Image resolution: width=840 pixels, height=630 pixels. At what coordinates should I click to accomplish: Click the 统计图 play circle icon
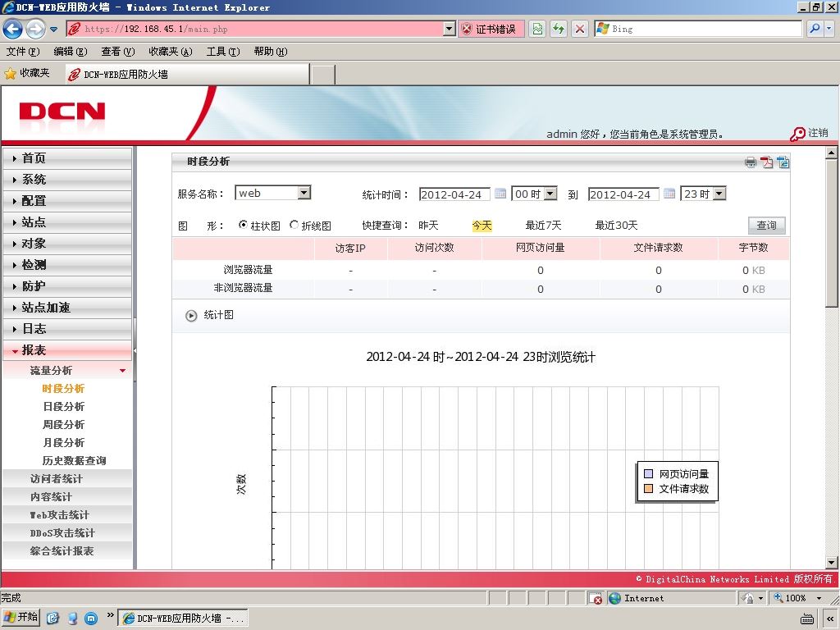point(191,316)
